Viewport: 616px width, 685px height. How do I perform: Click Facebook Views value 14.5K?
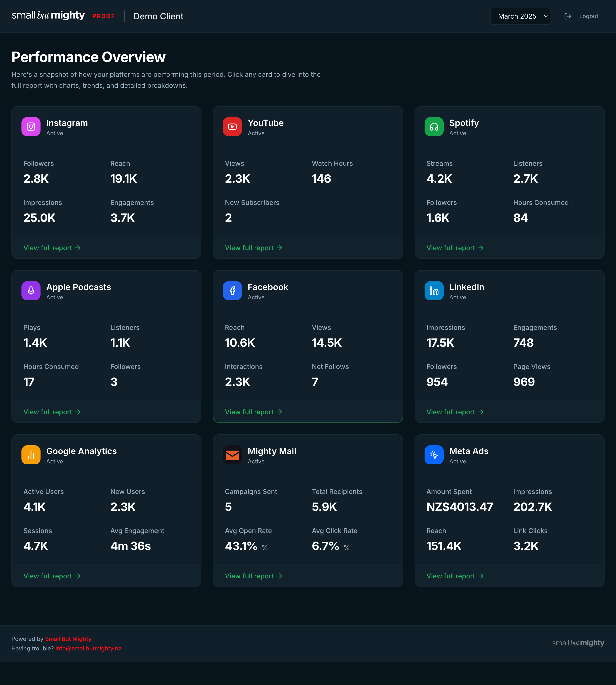pos(327,343)
